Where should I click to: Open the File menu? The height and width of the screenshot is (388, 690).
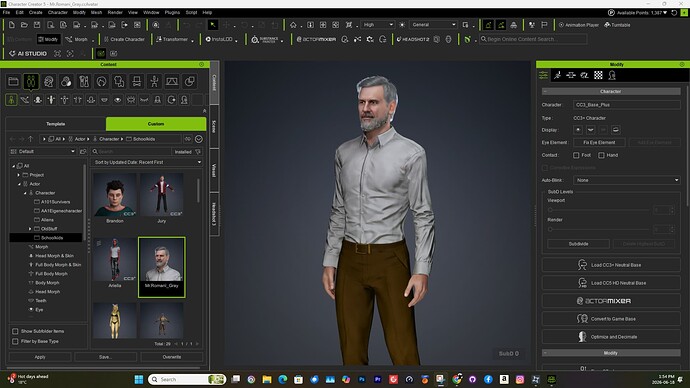click(x=6, y=12)
